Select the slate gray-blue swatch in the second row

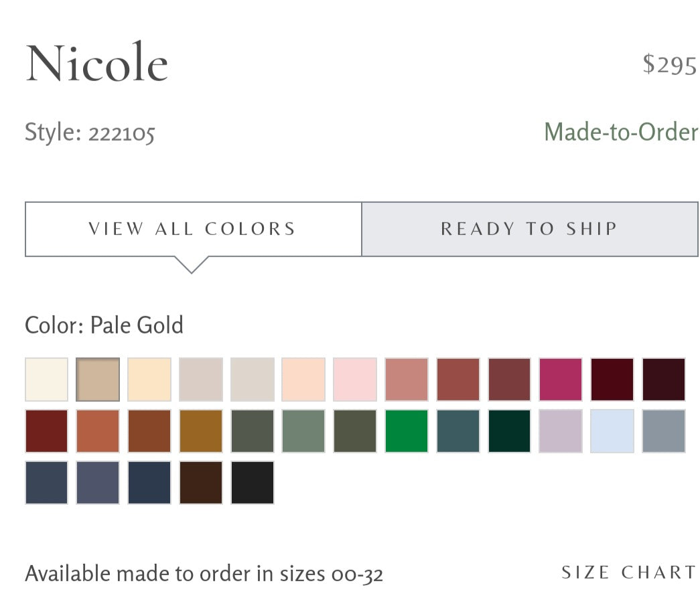664,431
